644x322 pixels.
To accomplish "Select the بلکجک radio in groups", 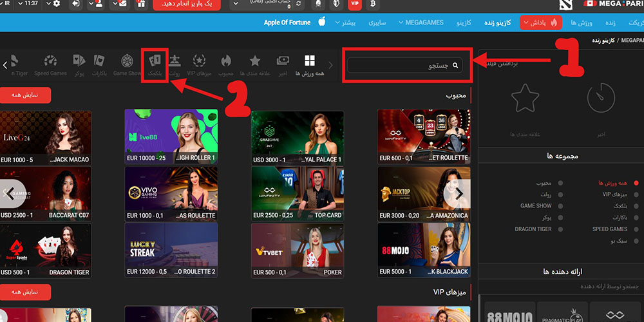I will point(636,206).
